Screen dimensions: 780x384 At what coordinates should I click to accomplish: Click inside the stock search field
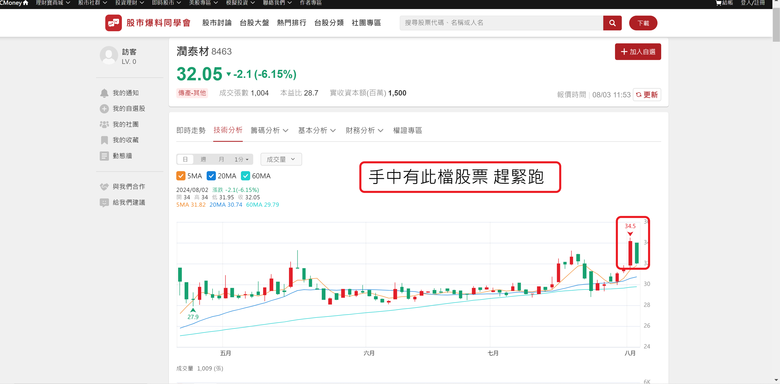pyautogui.click(x=501, y=23)
